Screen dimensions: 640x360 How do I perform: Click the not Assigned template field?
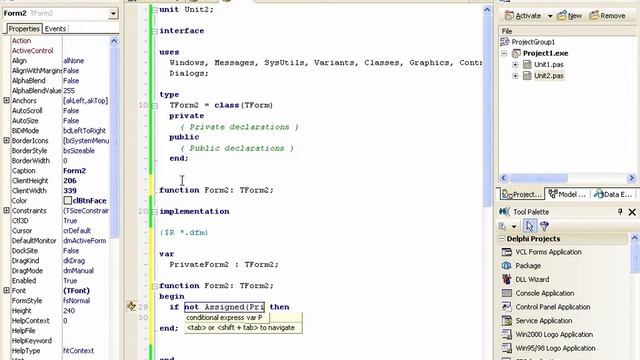(224, 307)
